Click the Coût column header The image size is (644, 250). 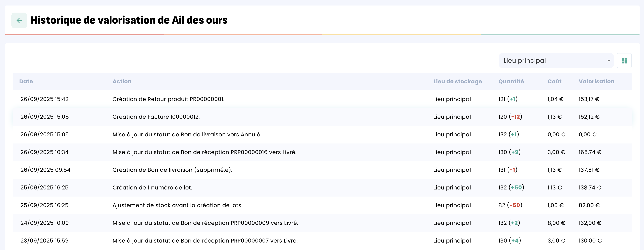pyautogui.click(x=554, y=82)
